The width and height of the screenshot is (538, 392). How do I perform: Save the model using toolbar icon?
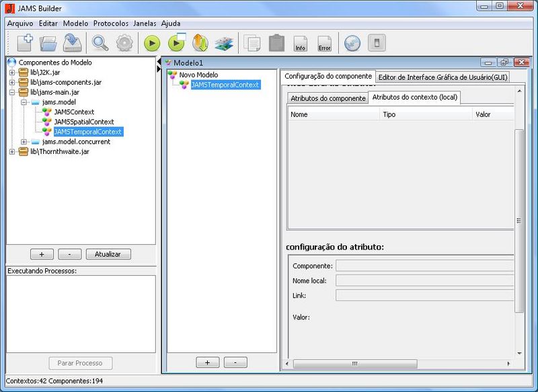tap(71, 43)
